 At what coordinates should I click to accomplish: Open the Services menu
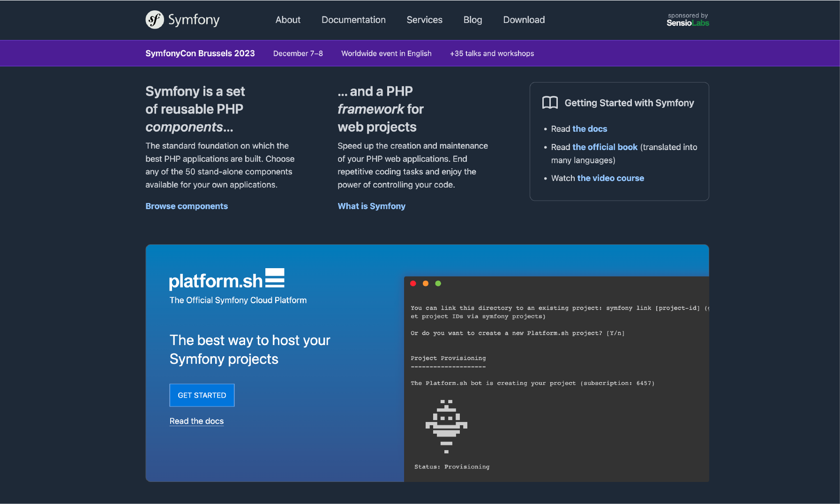coord(424,20)
